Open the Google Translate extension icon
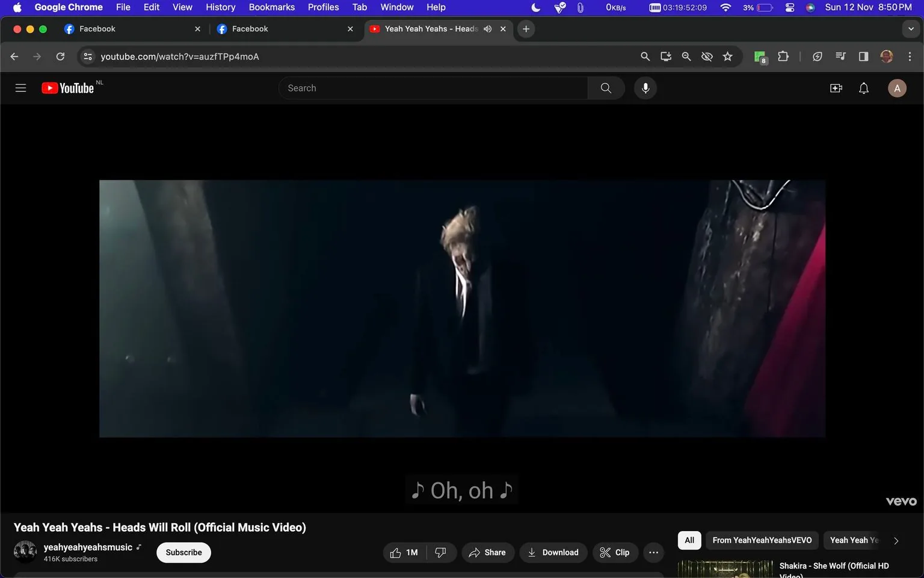 click(759, 56)
